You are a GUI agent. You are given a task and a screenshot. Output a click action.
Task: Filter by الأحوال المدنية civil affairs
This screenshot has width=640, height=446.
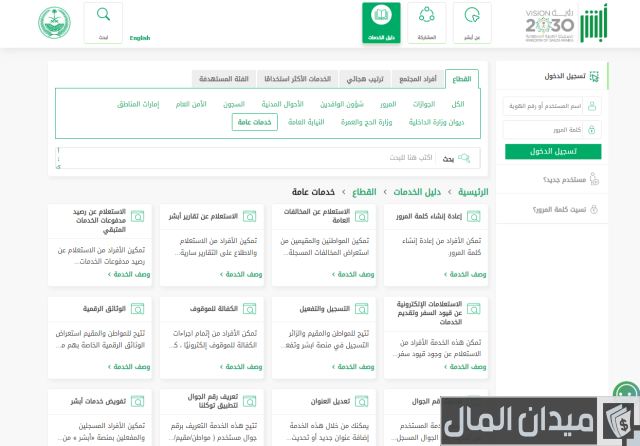[x=282, y=104]
